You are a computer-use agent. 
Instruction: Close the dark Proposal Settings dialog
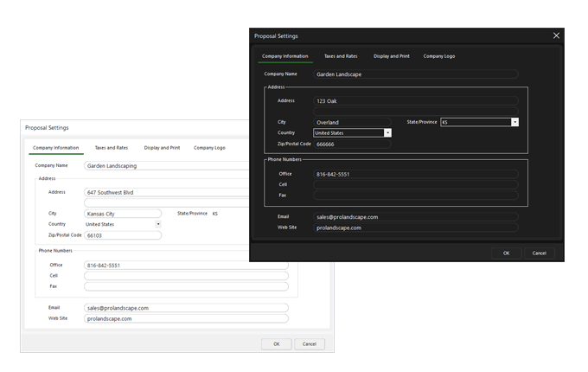556,35
